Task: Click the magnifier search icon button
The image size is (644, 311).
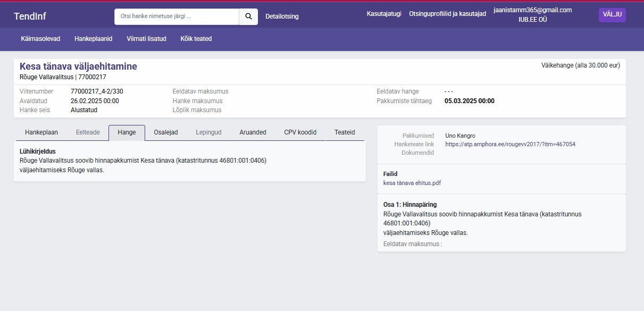Action: pos(248,16)
